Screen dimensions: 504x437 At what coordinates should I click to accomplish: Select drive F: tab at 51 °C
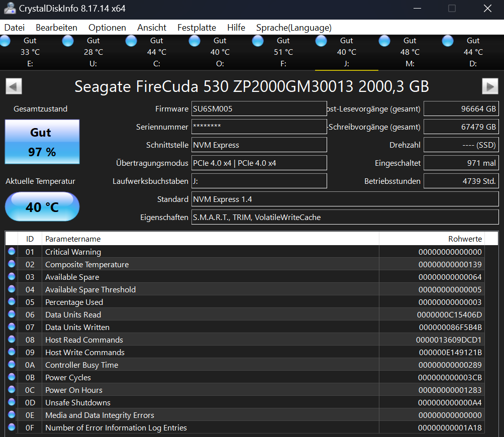pyautogui.click(x=283, y=52)
